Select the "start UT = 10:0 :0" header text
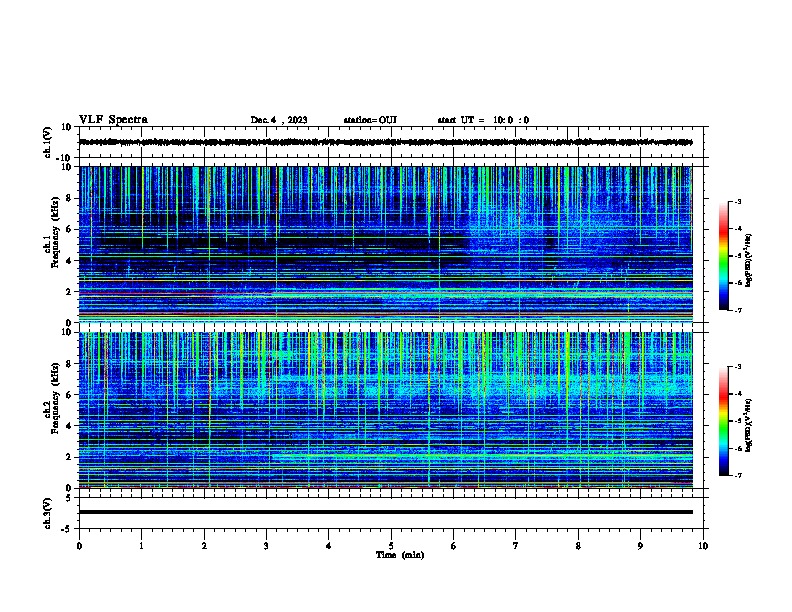The width and height of the screenshot is (792, 612). pyautogui.click(x=483, y=120)
